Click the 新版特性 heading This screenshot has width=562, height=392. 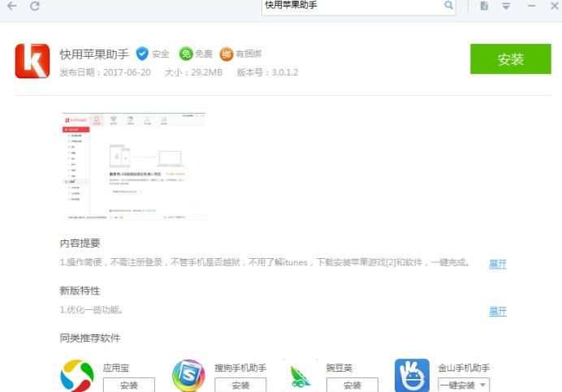pyautogui.click(x=80, y=291)
